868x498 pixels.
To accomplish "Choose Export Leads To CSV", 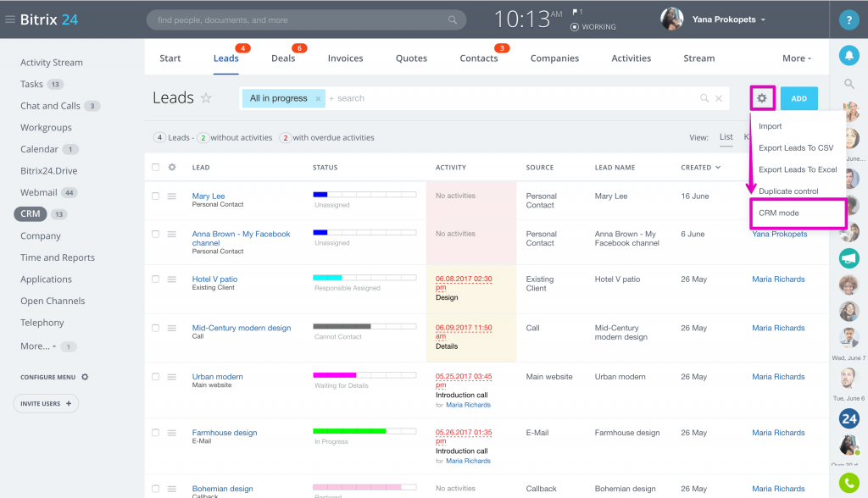I will (795, 147).
